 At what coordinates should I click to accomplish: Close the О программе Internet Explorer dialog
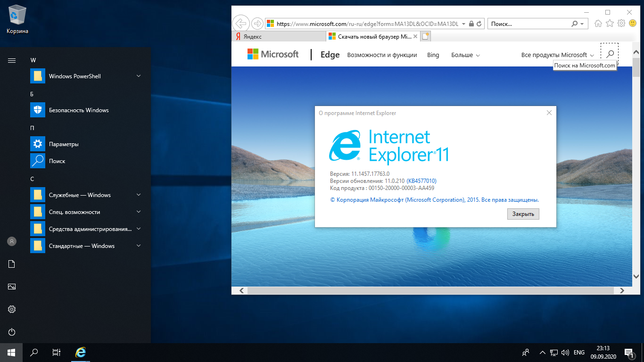pos(549,113)
